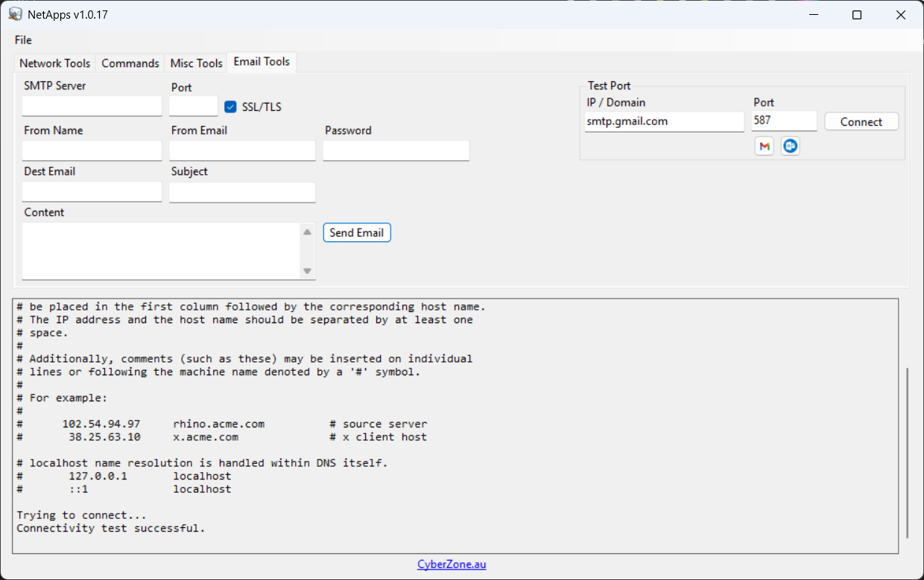924x580 pixels.
Task: Click the Password input field
Action: pos(396,150)
